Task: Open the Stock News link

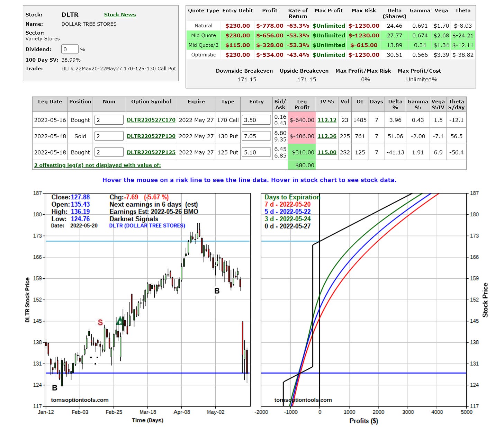Action: pyautogui.click(x=120, y=15)
